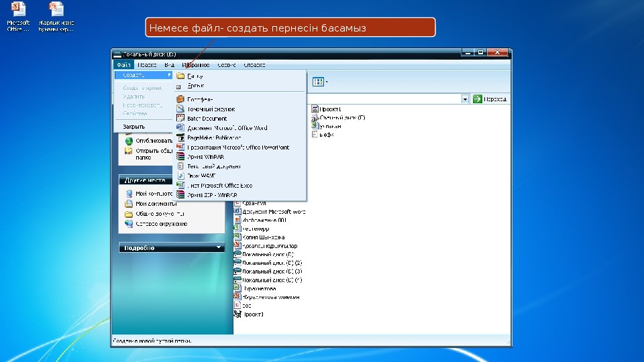Image resolution: width=644 pixels, height=362 pixels.
Task: Click the Архив WinRAR icon
Action: tap(180, 156)
